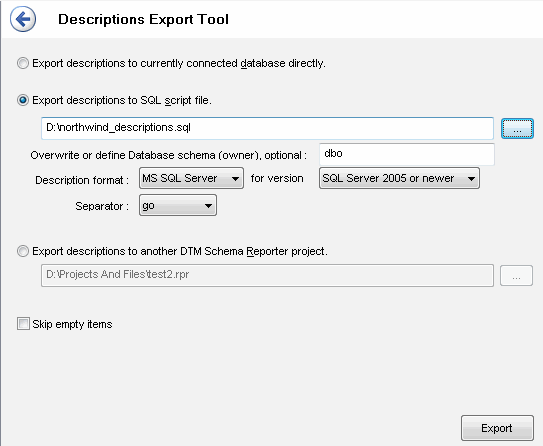Go back using the blue arrow icon
The image size is (543, 446).
[x=23, y=19]
